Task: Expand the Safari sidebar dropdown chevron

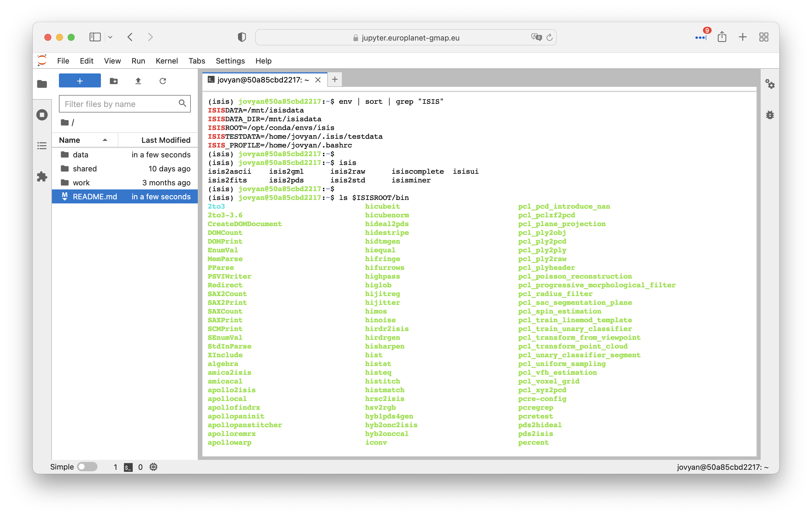Action: (x=110, y=37)
